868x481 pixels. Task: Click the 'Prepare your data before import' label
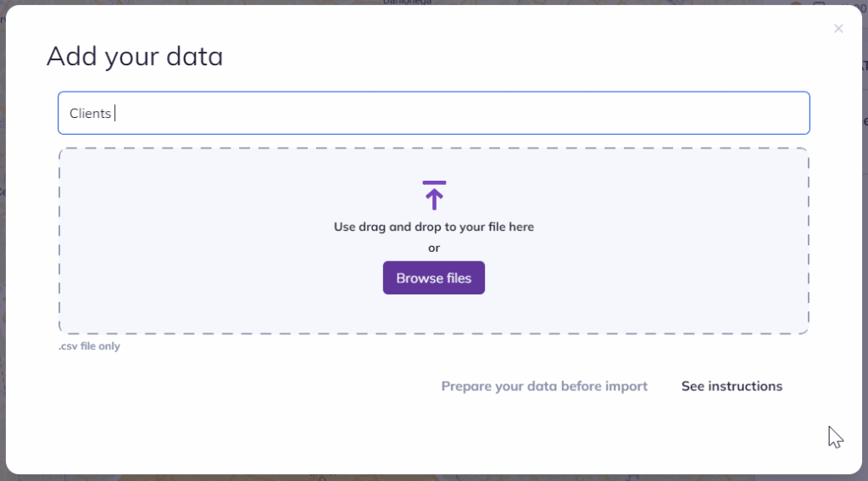point(544,386)
